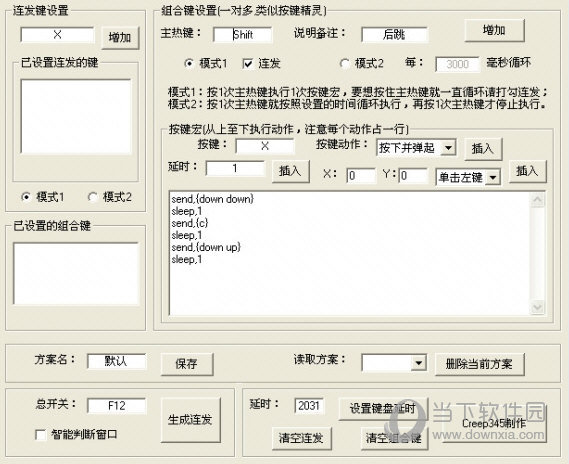This screenshot has height=464, width=569.
Task: Click 插入 button next to 单击左键 dropdown
Action: 528,171
